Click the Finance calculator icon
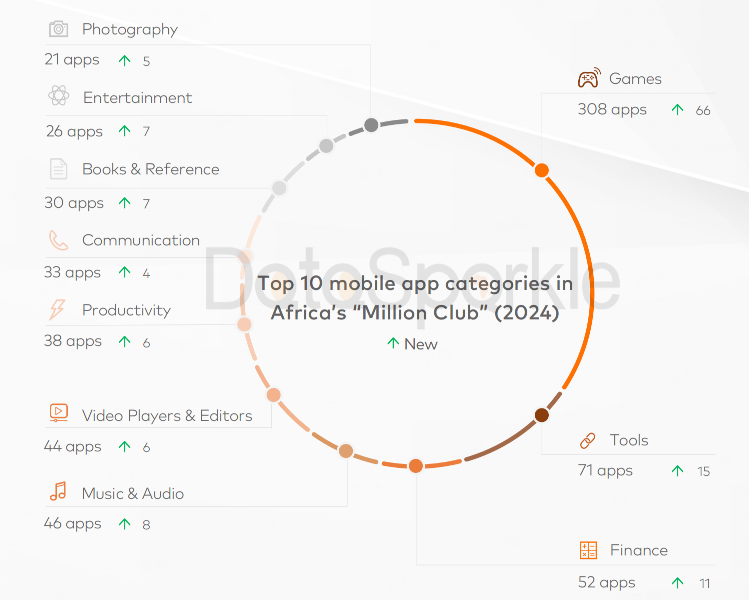Viewport: 749px width, 600px height. [x=588, y=550]
